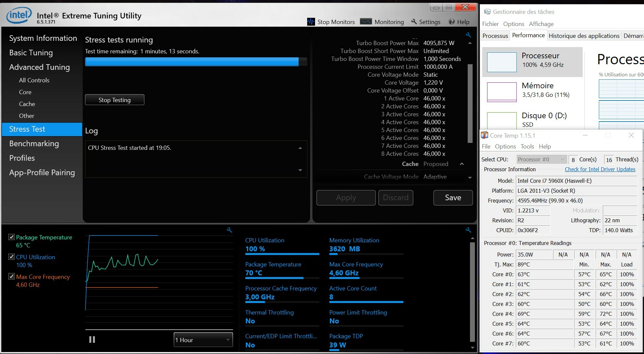
Task: Click the monitor panel scroll-down arrow
Action: (x=472, y=347)
